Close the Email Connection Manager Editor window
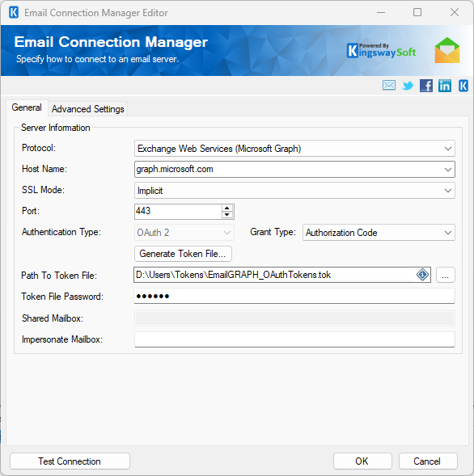The image size is (474, 476). (x=455, y=12)
